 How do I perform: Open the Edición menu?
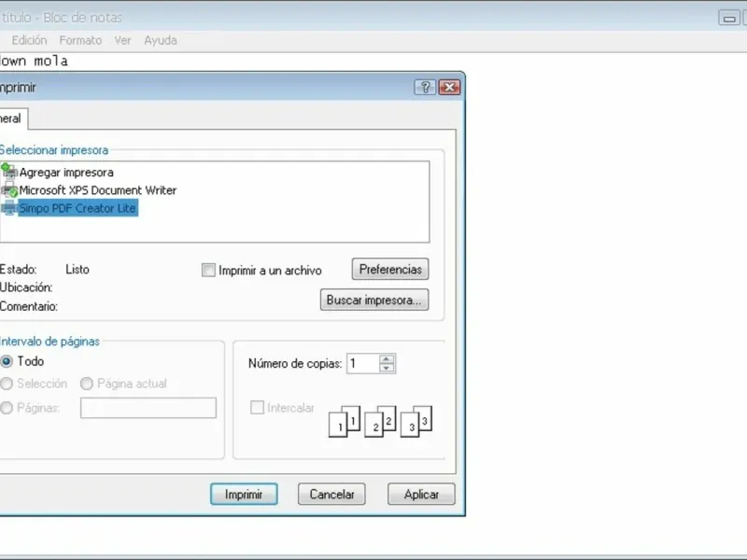tap(30, 40)
